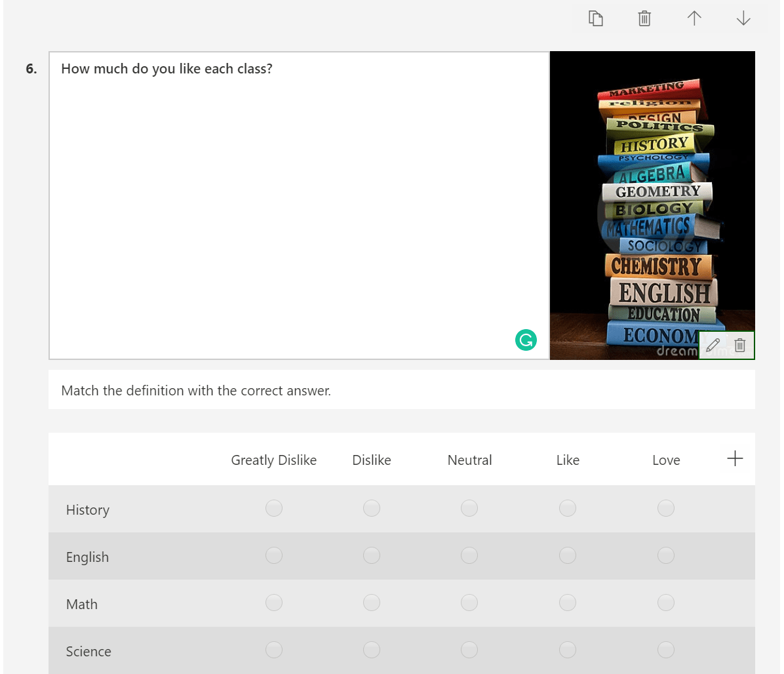784x674 pixels.
Task: Select Love for History
Action: [x=666, y=508]
